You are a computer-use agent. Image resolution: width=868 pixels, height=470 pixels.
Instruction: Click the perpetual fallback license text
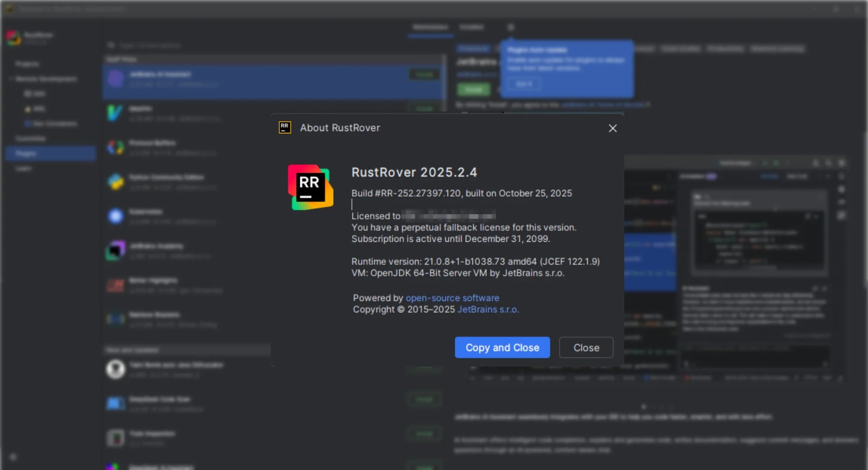point(464,227)
